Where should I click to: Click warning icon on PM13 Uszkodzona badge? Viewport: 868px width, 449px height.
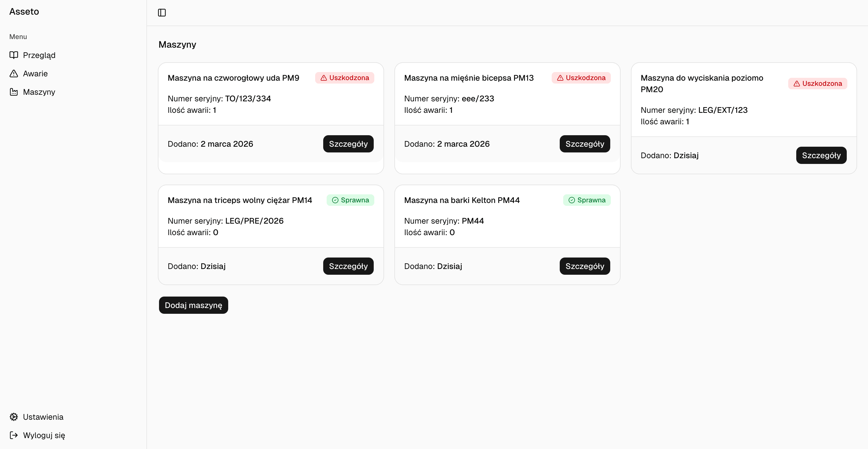(560, 78)
